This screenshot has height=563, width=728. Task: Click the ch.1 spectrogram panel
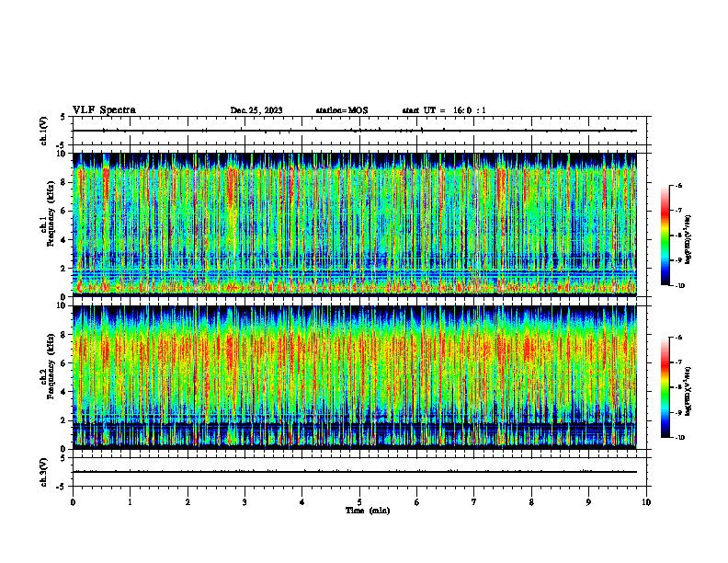point(355,224)
